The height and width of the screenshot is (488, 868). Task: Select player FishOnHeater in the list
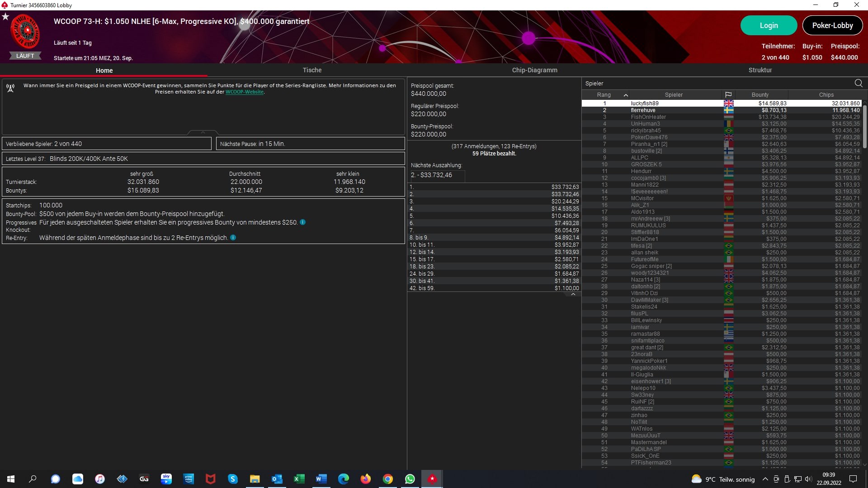click(x=722, y=117)
